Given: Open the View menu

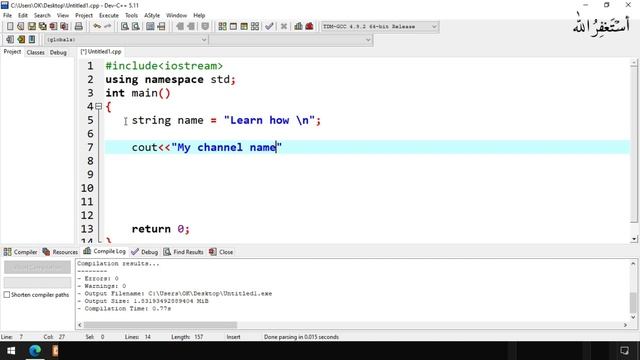Looking at the screenshot, I should coord(62,16).
